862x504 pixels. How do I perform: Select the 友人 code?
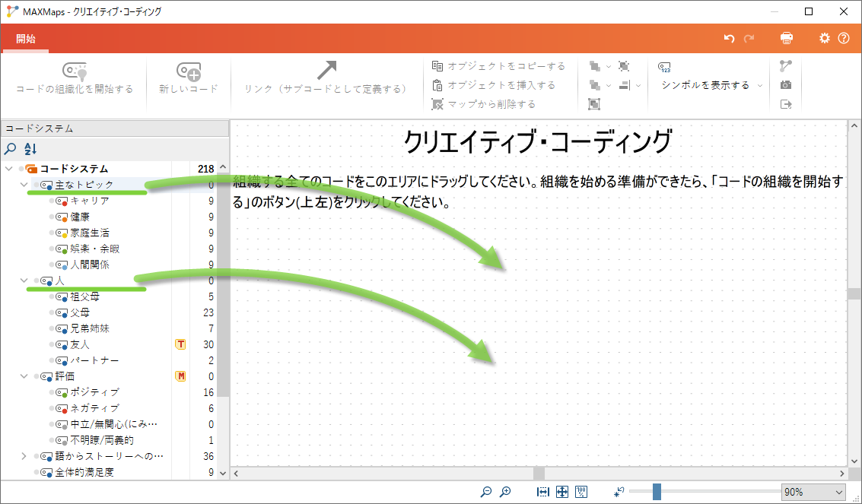pos(80,344)
